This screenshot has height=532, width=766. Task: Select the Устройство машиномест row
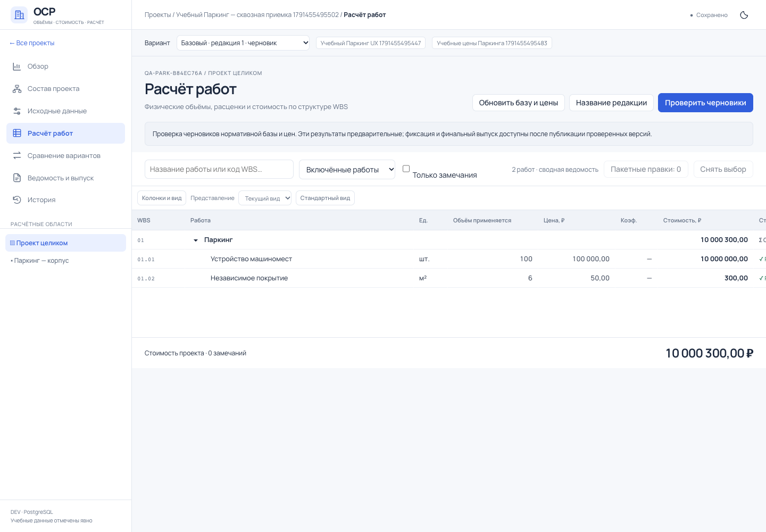(x=449, y=259)
